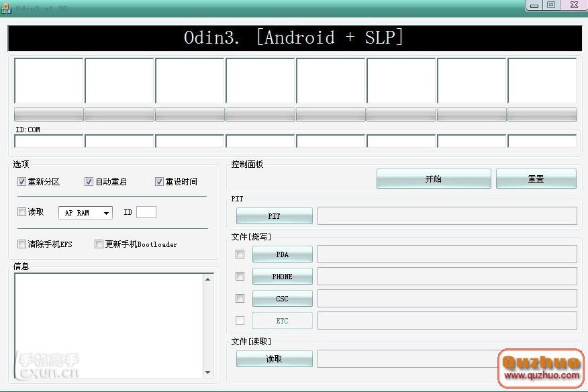Check the 更新手机Bootloader option
The height and width of the screenshot is (392, 588).
(99, 244)
